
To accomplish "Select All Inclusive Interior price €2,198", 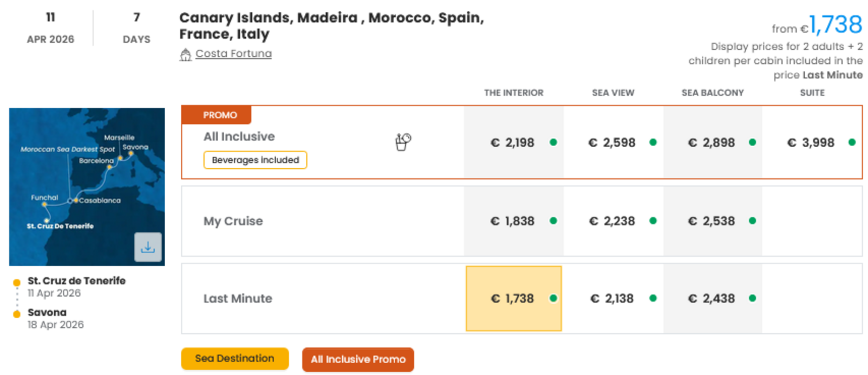I will pyautogui.click(x=514, y=142).
